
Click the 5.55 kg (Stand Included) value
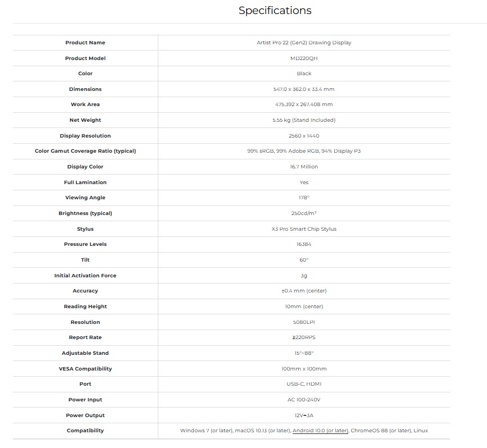click(304, 120)
